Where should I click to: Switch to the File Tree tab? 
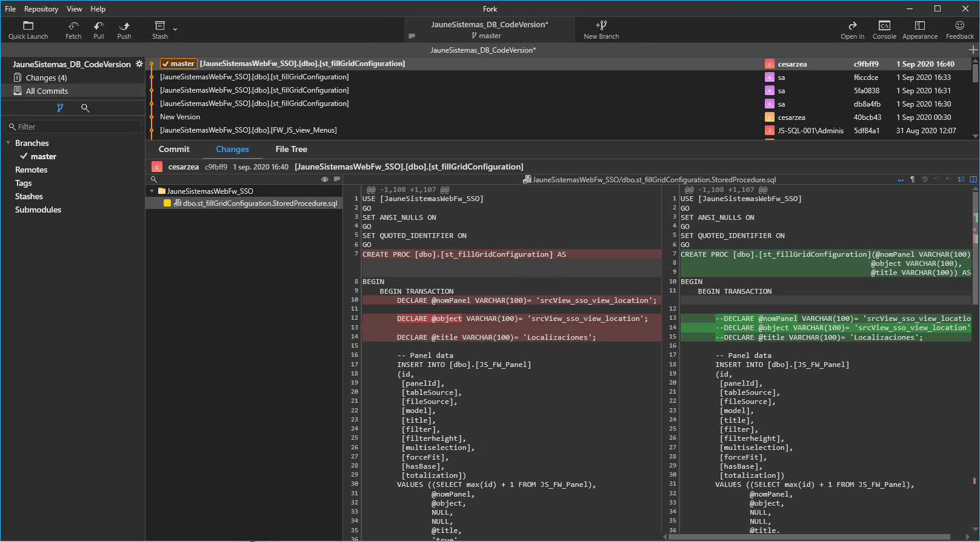[x=291, y=149]
